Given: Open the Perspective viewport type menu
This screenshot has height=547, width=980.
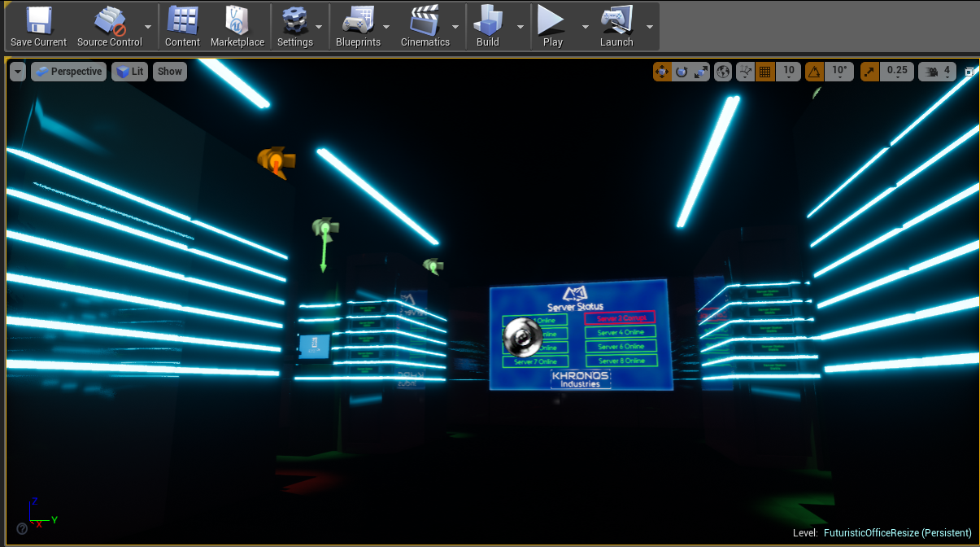Looking at the screenshot, I should pos(69,72).
